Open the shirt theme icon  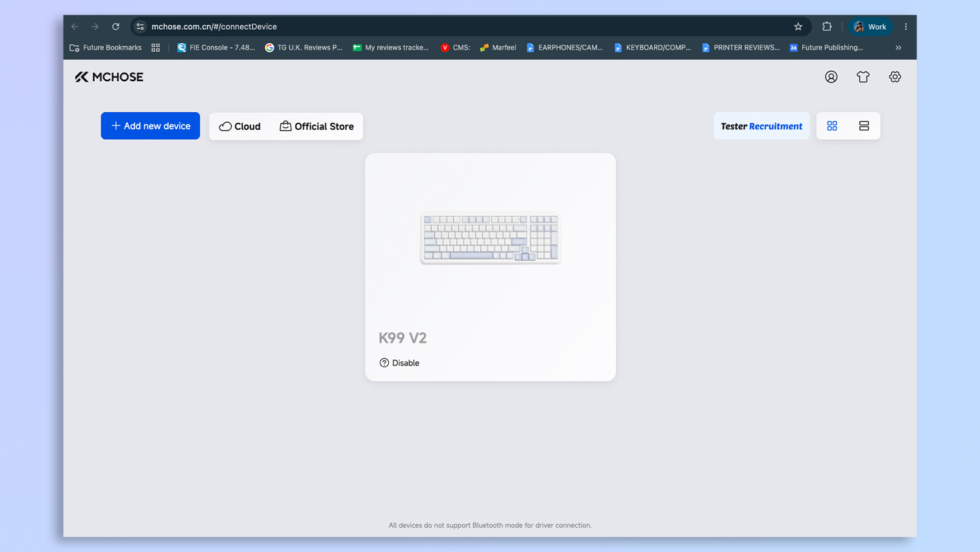click(x=863, y=77)
